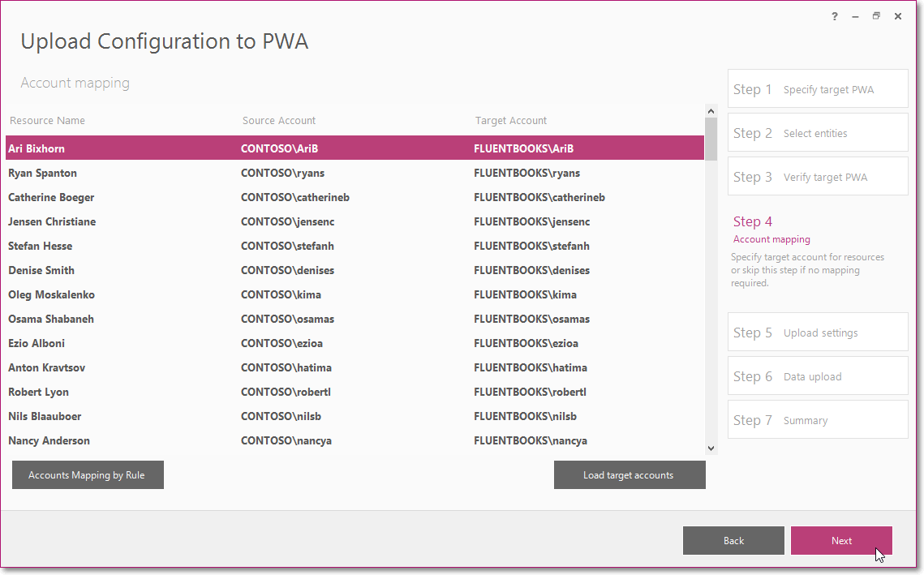Click the scroll down arrow of the list

(x=711, y=448)
